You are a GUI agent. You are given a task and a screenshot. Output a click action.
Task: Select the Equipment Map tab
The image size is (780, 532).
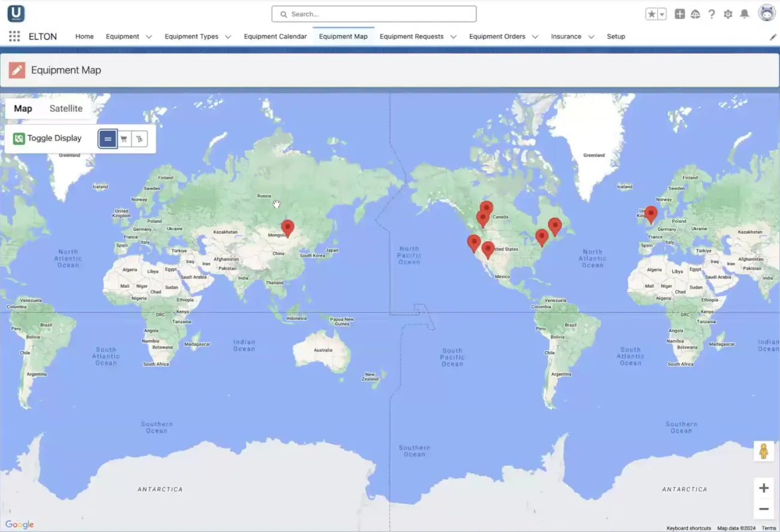pos(343,37)
